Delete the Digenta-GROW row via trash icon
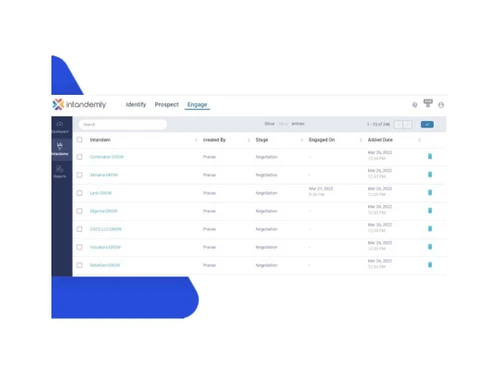 (430, 211)
